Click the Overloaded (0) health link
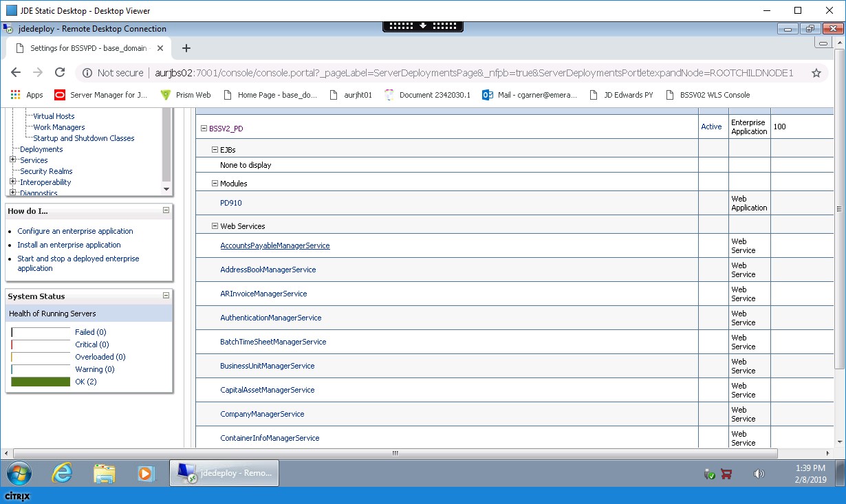The width and height of the screenshot is (846, 504). (x=100, y=357)
